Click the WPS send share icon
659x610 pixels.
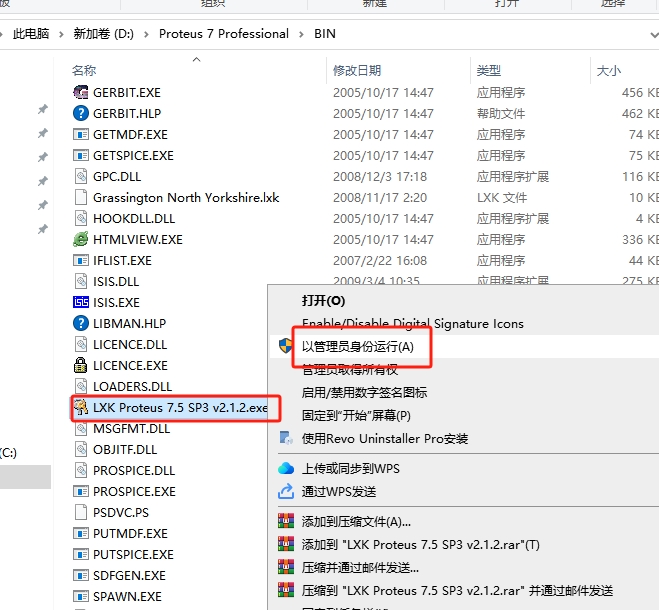click(286, 491)
